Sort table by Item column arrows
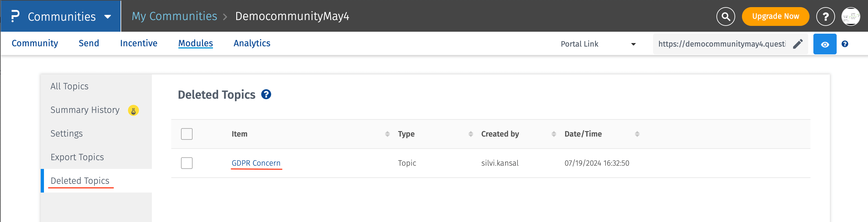868x222 pixels. tap(387, 134)
